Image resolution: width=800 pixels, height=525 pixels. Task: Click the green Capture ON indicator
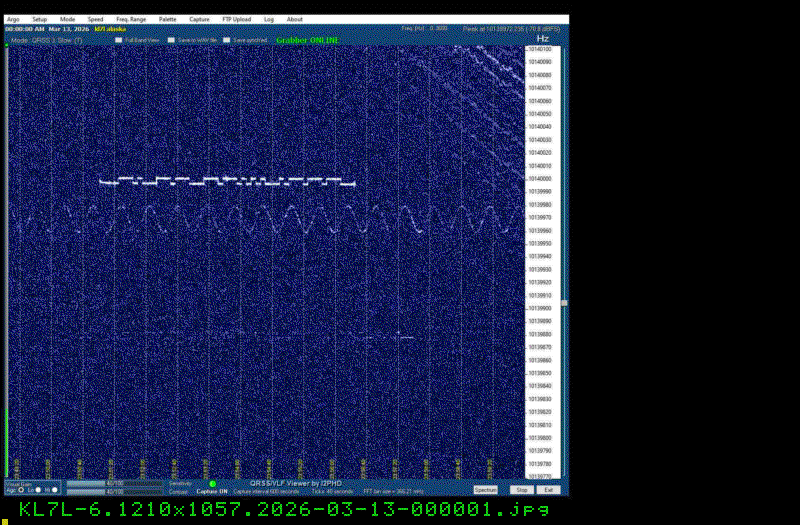[212, 484]
